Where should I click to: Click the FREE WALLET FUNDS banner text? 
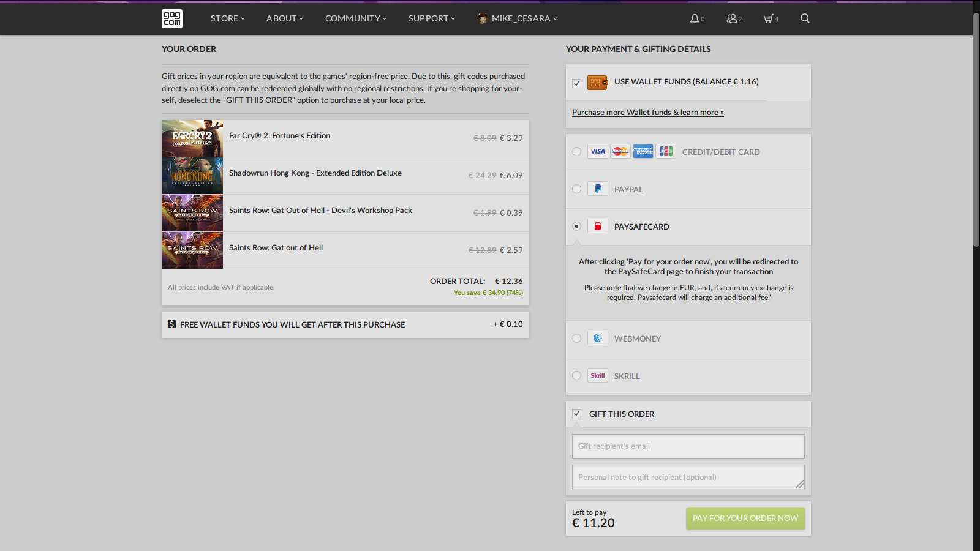point(292,324)
